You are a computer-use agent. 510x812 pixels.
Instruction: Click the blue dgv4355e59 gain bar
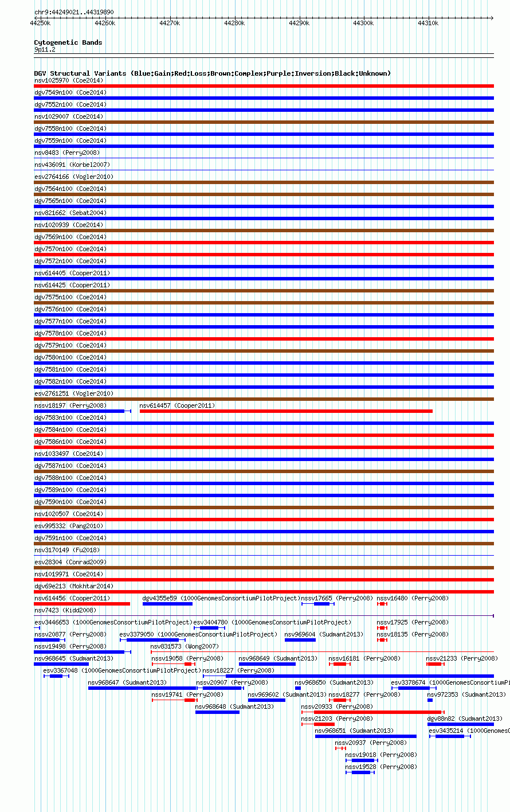pos(167,604)
